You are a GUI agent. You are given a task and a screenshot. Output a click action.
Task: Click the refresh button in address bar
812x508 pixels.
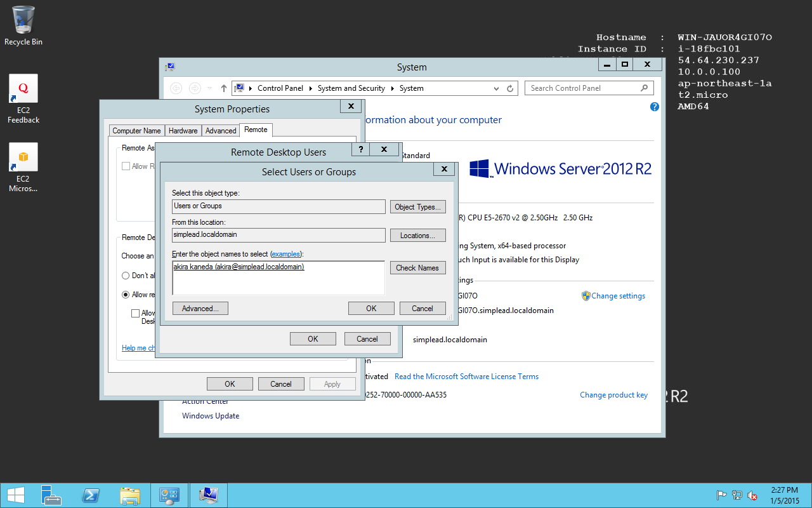click(x=510, y=88)
